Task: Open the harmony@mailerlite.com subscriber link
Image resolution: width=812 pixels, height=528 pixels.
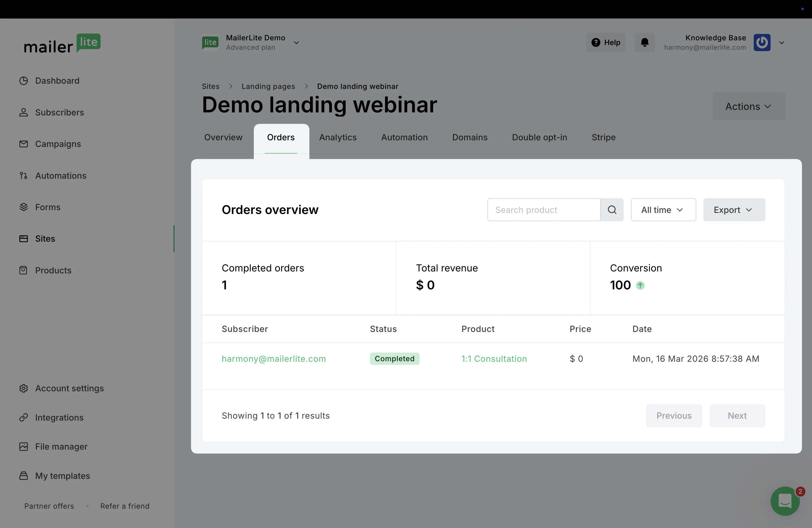Action: [274, 359]
